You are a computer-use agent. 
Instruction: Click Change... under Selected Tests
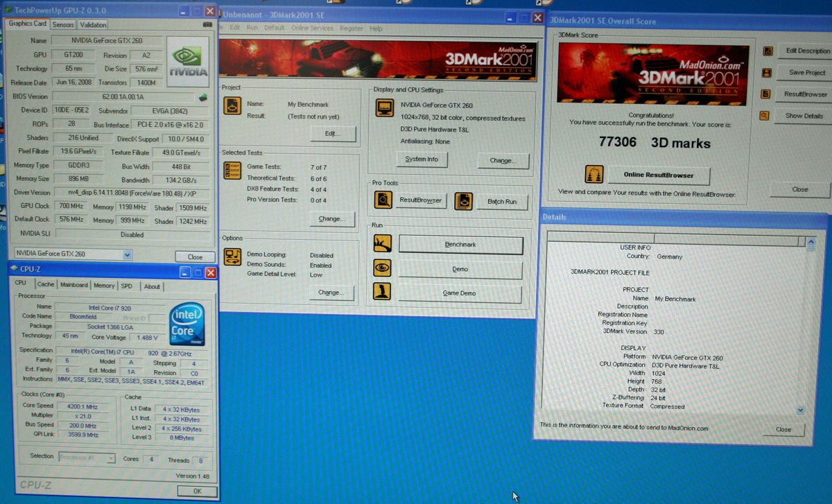click(x=331, y=219)
